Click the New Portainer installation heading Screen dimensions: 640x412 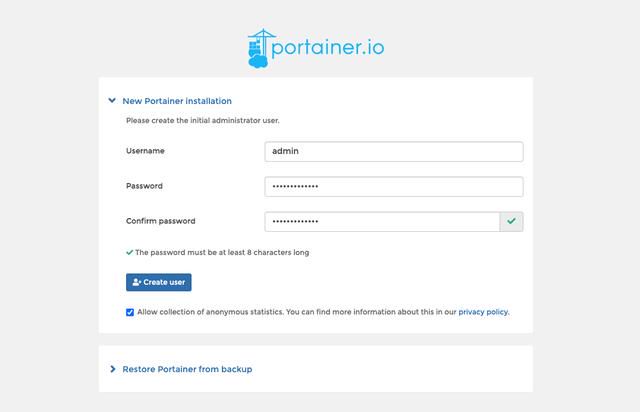point(177,101)
